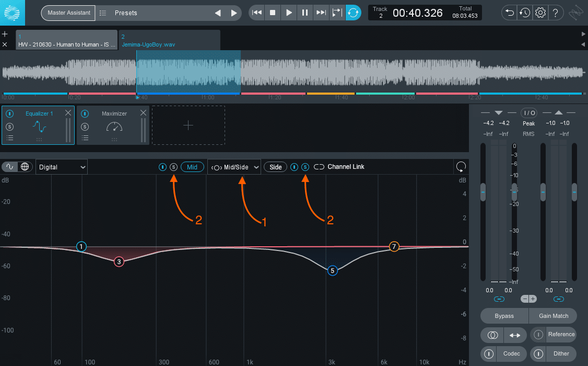Viewport: 588px width, 366px height.
Task: Select EQ node 1
Action: pos(81,247)
